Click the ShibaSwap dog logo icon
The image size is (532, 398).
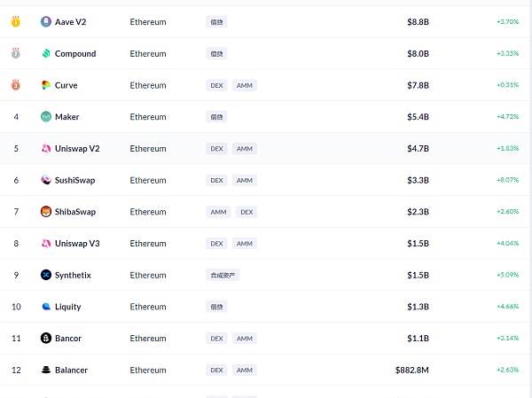46,212
